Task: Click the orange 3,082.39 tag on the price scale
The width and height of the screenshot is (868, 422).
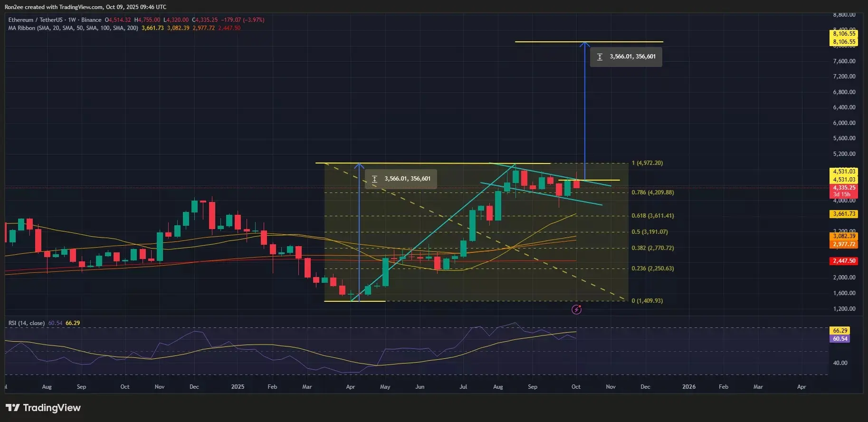Action: [844, 236]
